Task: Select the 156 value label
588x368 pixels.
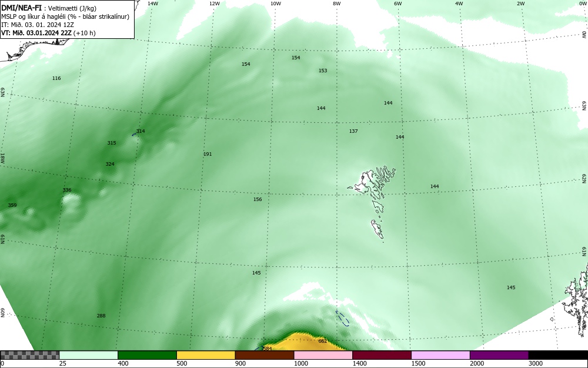Action: coord(258,199)
